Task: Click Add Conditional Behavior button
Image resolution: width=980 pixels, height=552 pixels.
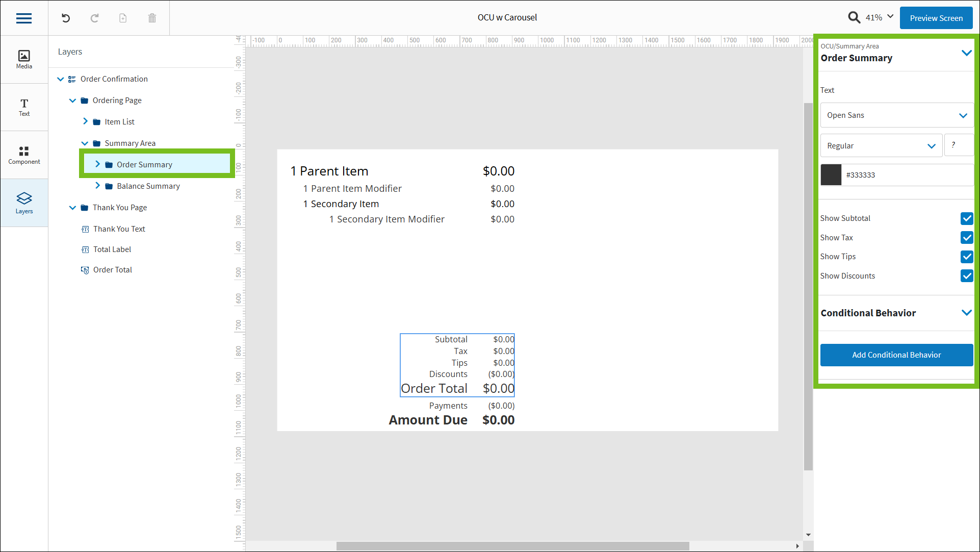Action: 896,355
